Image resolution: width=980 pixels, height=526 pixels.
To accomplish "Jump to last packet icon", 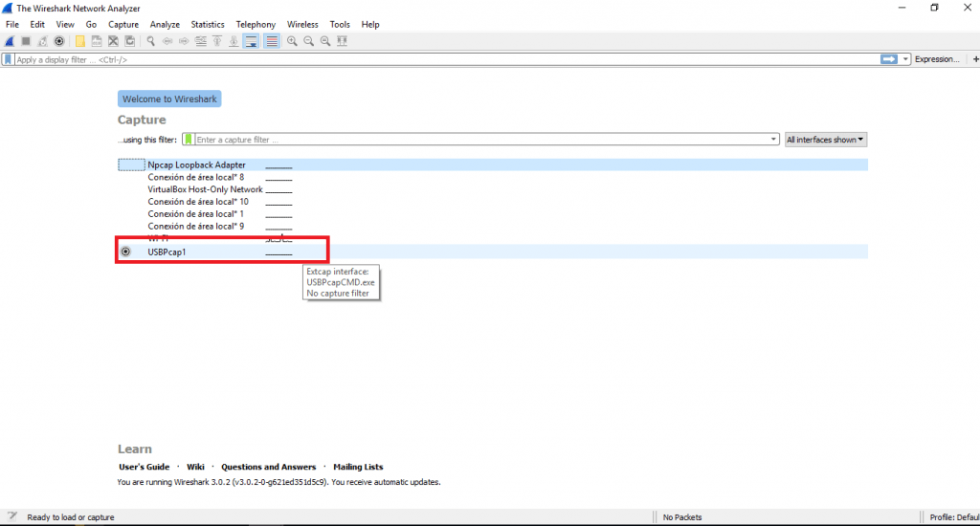I will click(x=234, y=41).
